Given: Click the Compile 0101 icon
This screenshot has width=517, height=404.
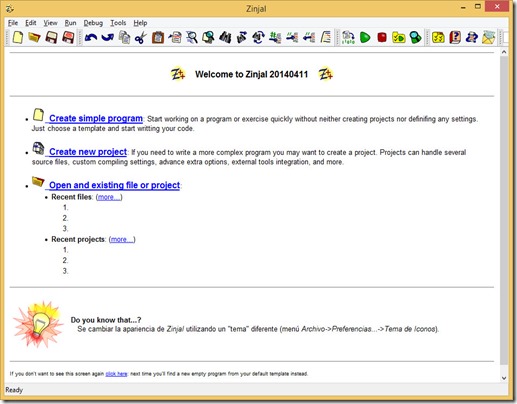Looking at the screenshot, I should [x=348, y=37].
